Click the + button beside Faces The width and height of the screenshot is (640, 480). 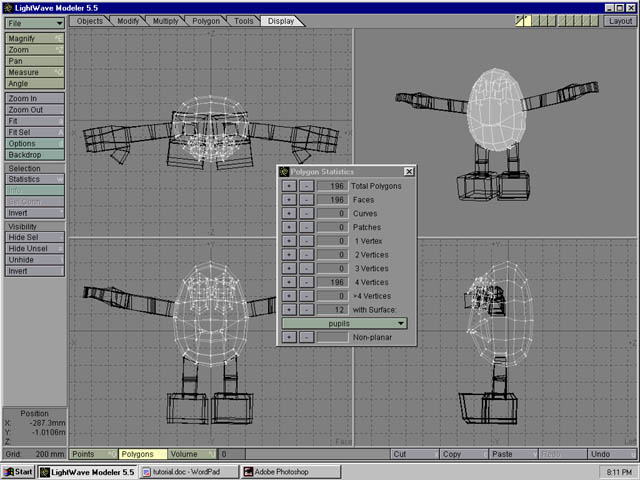pos(289,200)
